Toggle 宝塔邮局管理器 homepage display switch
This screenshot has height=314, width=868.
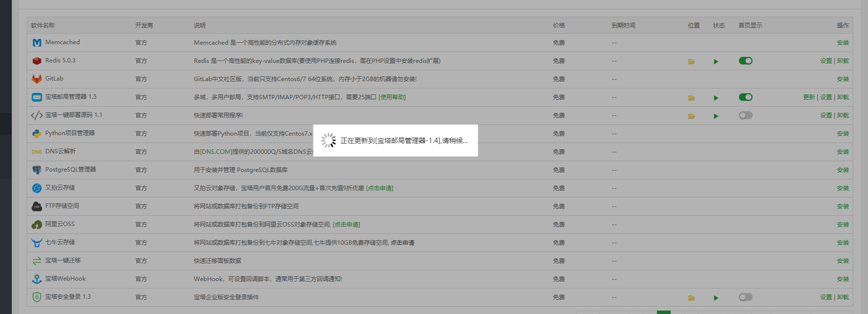[x=745, y=97]
